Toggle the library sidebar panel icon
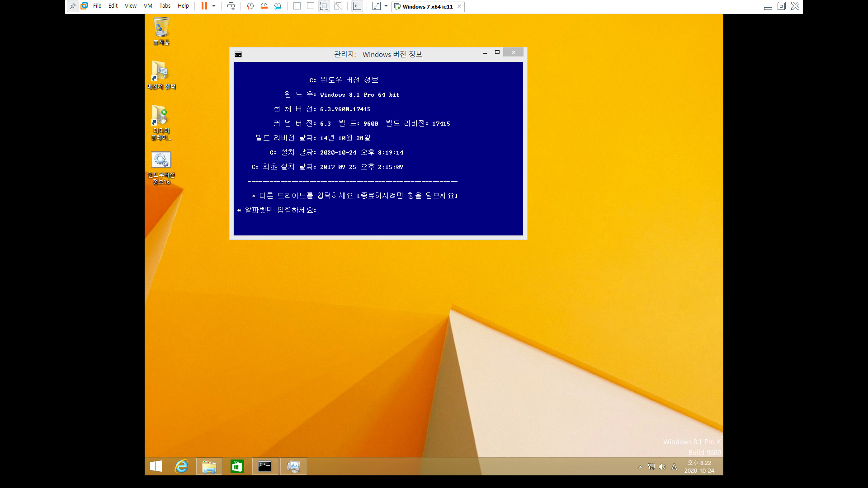The height and width of the screenshot is (488, 868). (297, 6)
